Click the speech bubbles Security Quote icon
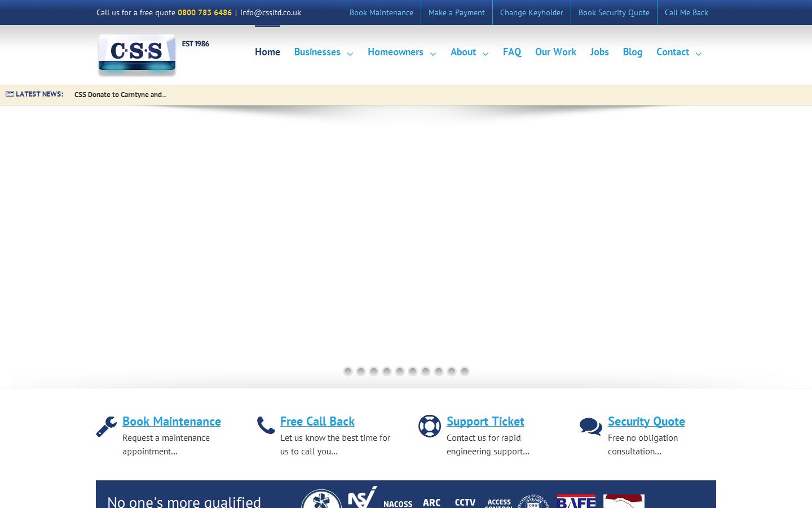Image resolution: width=812 pixels, height=508 pixels. [590, 427]
